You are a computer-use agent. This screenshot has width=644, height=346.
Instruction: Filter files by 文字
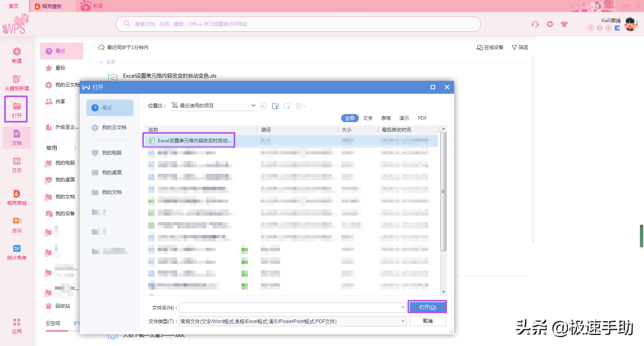(x=368, y=118)
